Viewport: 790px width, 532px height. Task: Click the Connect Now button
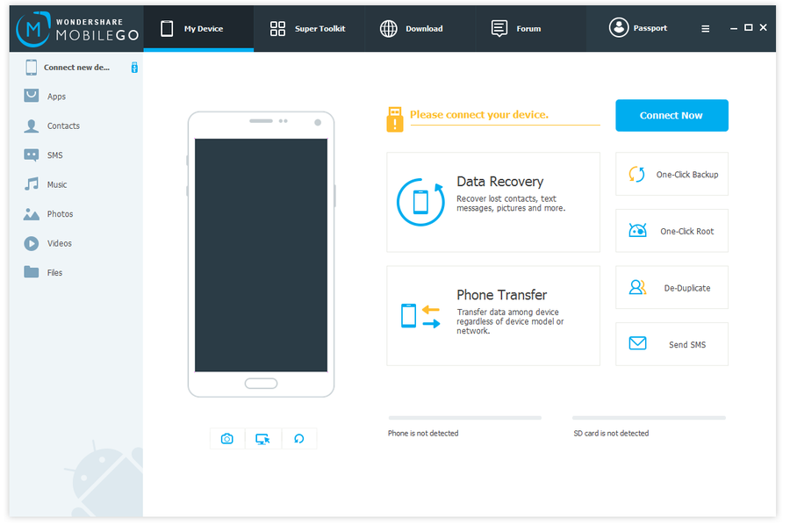pyautogui.click(x=671, y=115)
